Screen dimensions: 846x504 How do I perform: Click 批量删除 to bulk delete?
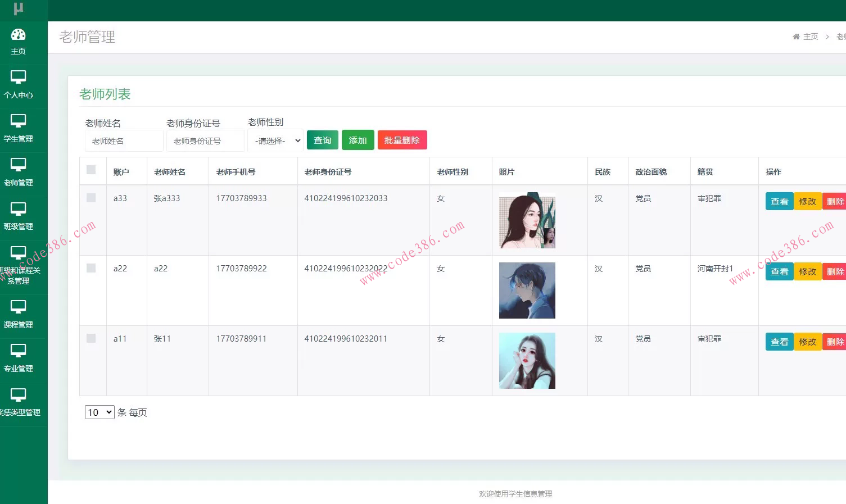point(402,140)
